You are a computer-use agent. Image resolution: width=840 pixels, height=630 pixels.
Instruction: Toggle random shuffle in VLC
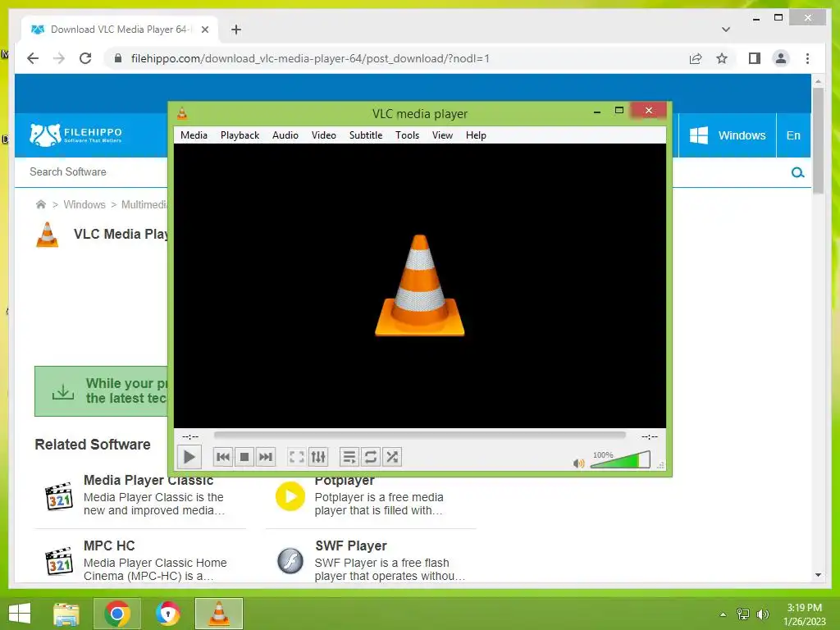tap(392, 457)
